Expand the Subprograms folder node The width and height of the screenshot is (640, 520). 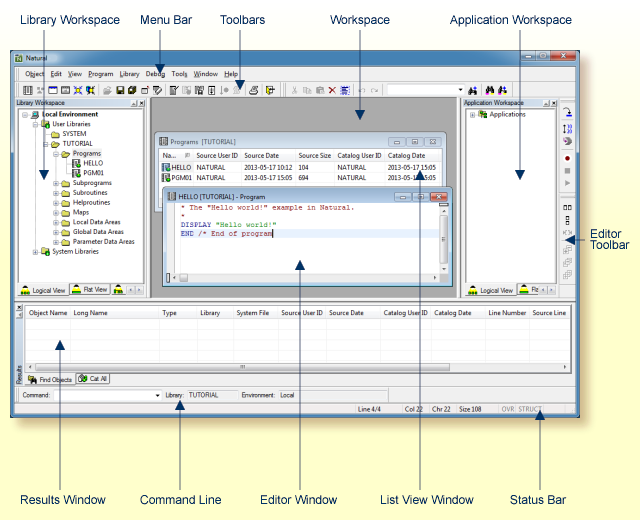coord(56,184)
